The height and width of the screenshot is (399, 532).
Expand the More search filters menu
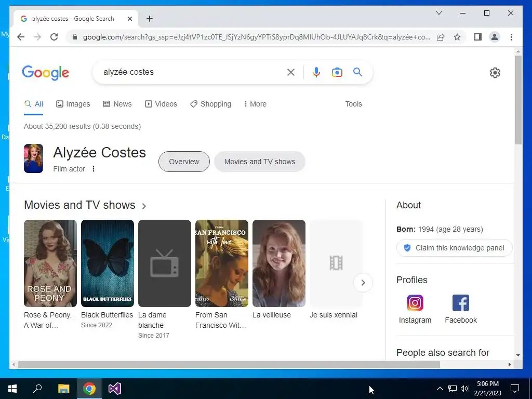coord(255,104)
